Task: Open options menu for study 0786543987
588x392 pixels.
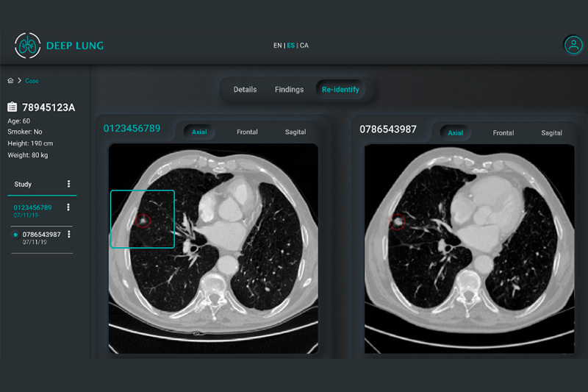Action: pyautogui.click(x=69, y=235)
